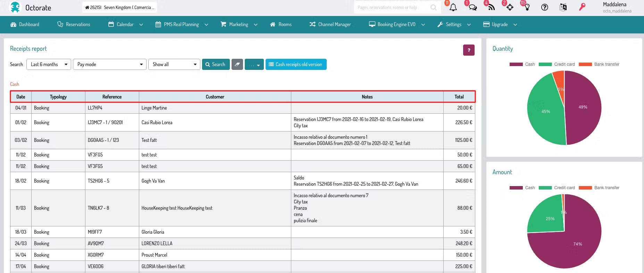Image resolution: width=644 pixels, height=273 pixels.
Task: Toggle Bank transfer in the Quantity chart legend
Action: pyautogui.click(x=599, y=64)
